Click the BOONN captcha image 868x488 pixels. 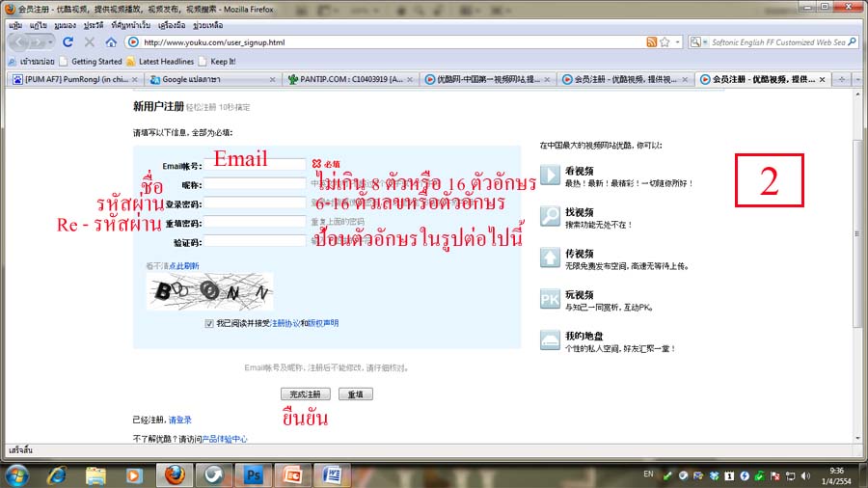(210, 291)
